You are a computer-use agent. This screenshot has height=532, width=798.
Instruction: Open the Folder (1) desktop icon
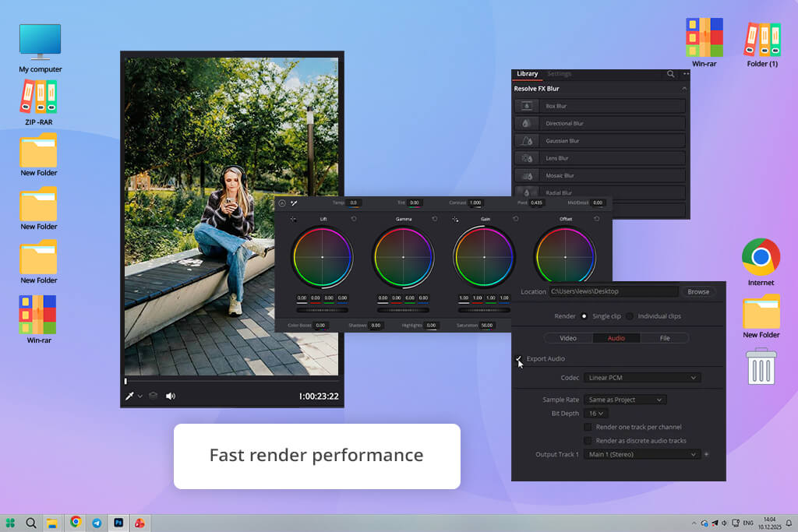click(x=762, y=44)
